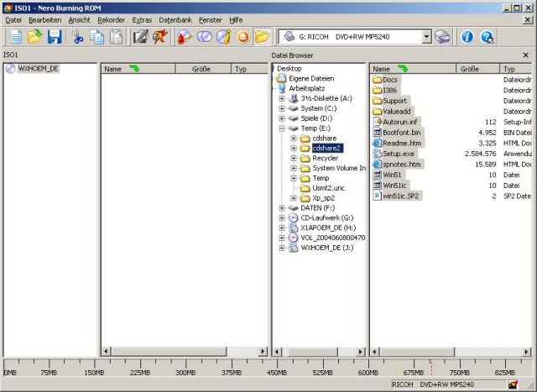Open the recorder drive dropdown
Screen dimensions: 537x392
(426, 37)
